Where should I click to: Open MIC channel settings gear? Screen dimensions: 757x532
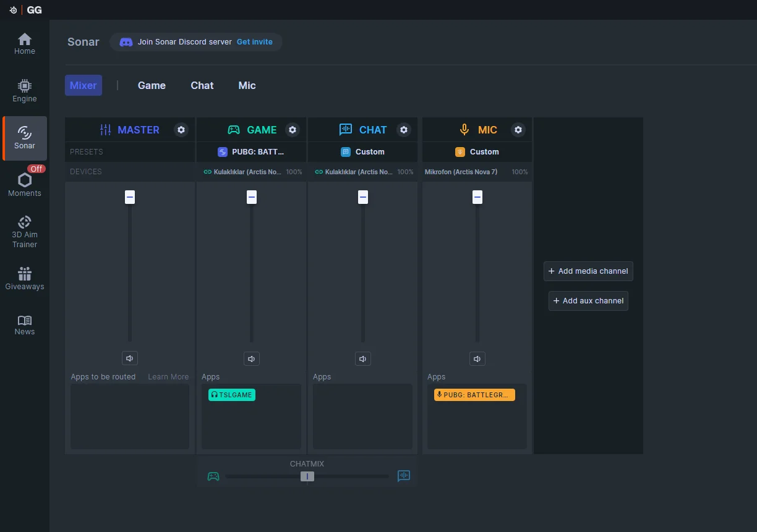tap(518, 130)
